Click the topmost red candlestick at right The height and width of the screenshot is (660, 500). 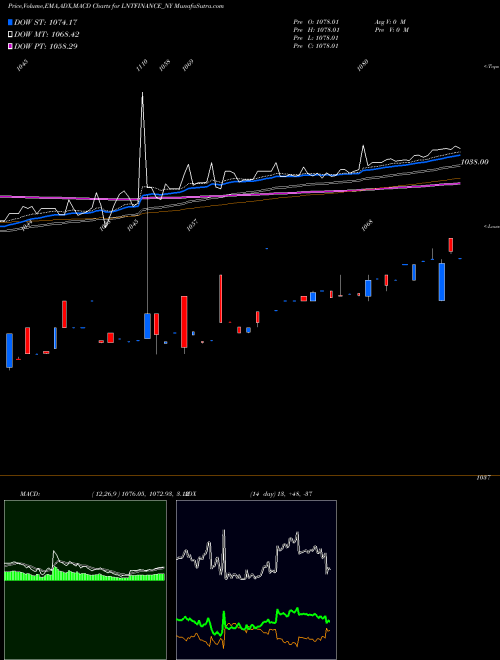(x=451, y=245)
